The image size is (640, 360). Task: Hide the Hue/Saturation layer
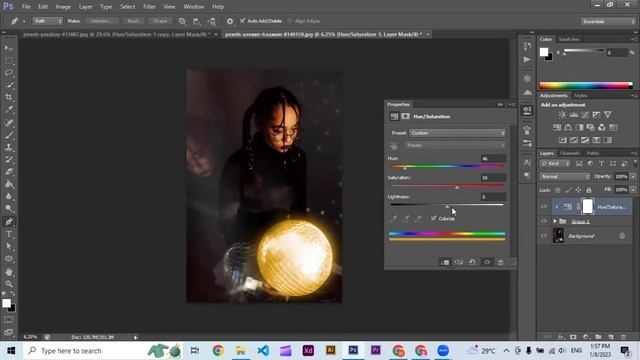tap(544, 207)
